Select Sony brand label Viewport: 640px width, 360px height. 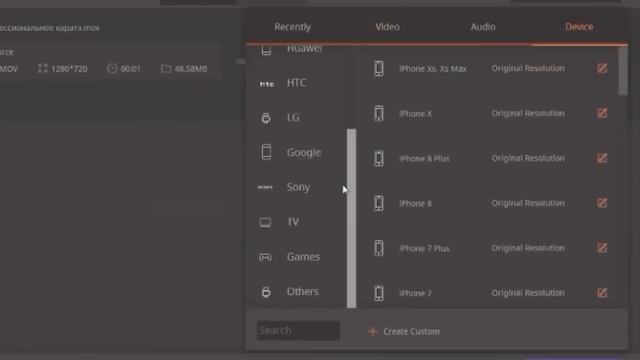tap(298, 187)
